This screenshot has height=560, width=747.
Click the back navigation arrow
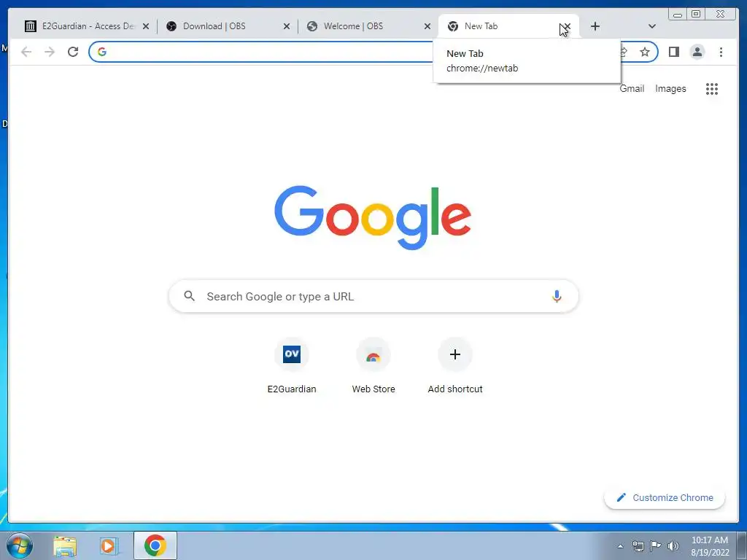[x=26, y=52]
